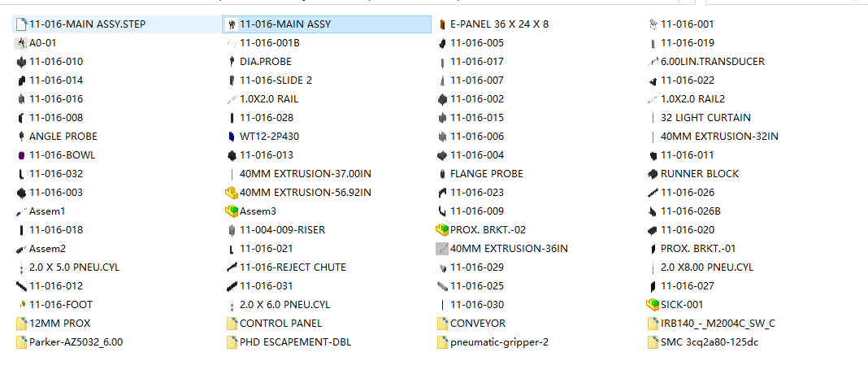Click the 11-016-MAIN ASSY assembly icon

232,24
